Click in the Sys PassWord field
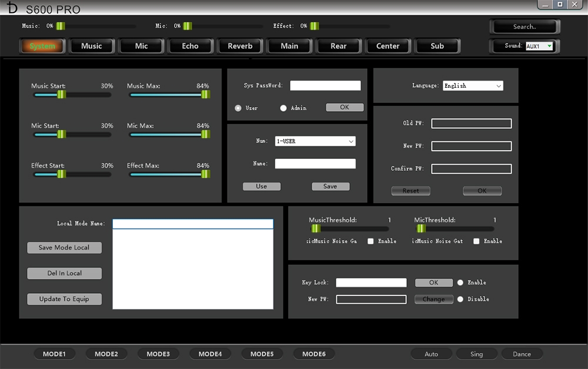 [x=325, y=86]
